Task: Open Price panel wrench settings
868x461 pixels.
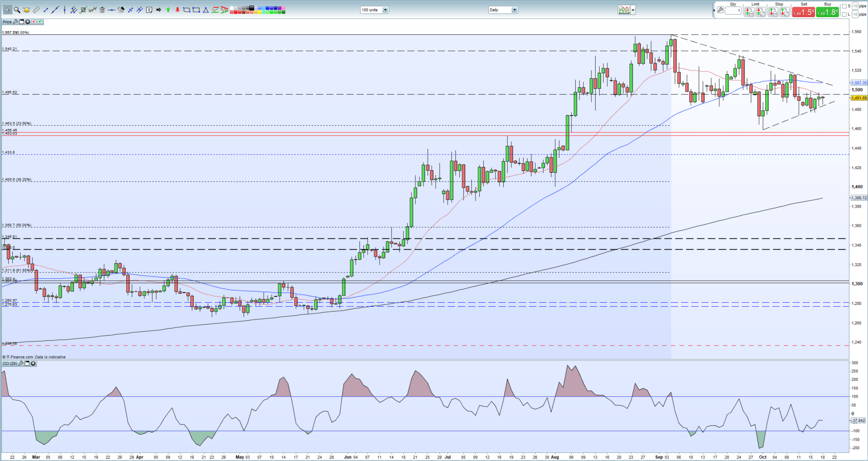Action: (16, 22)
